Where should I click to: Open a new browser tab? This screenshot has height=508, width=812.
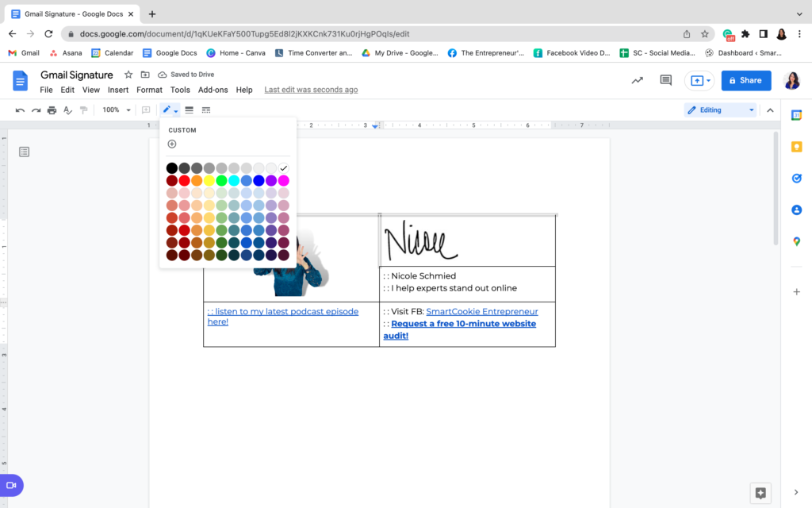click(x=151, y=14)
